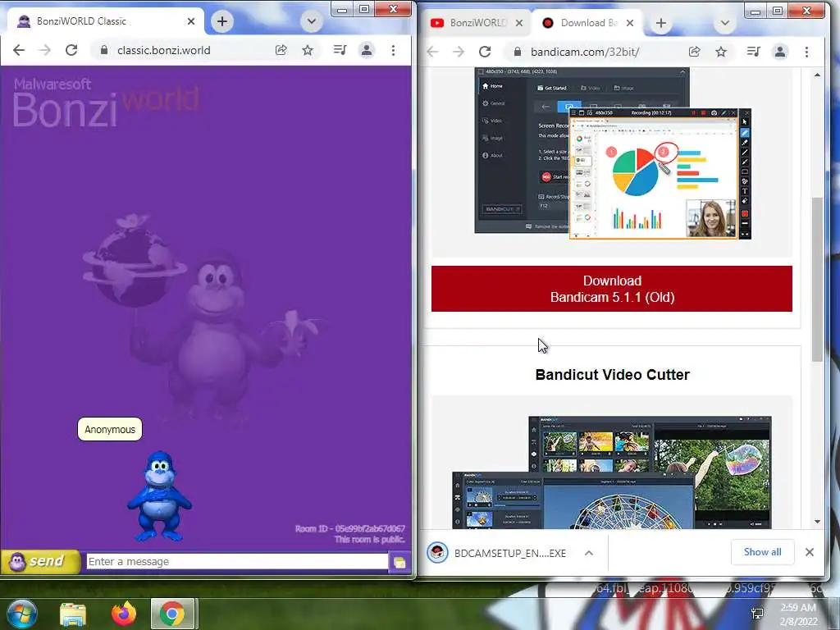Open Chrome menu in Bandicam window
The image size is (840, 630).
[807, 52]
